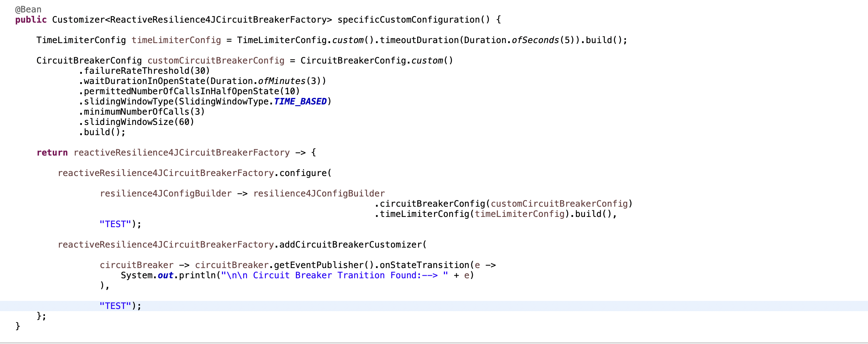The width and height of the screenshot is (868, 344).
Task: Click the "TEST" string on highlighted line
Action: [115, 306]
